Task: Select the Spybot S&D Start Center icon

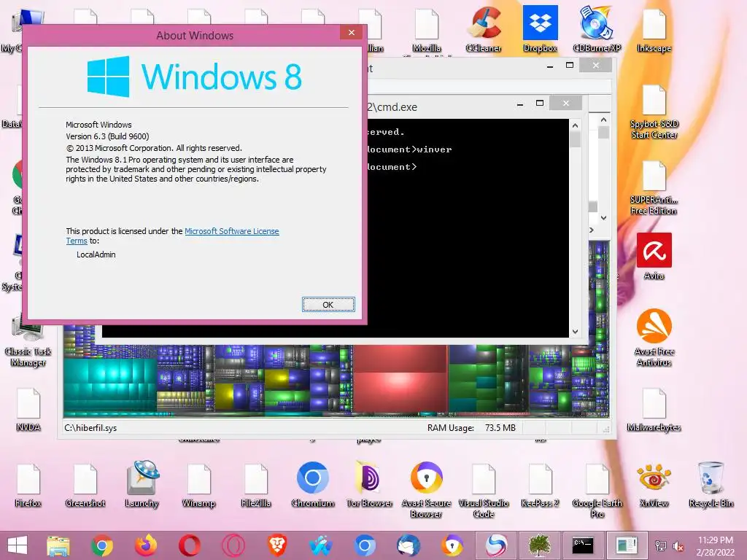Action: click(654, 112)
